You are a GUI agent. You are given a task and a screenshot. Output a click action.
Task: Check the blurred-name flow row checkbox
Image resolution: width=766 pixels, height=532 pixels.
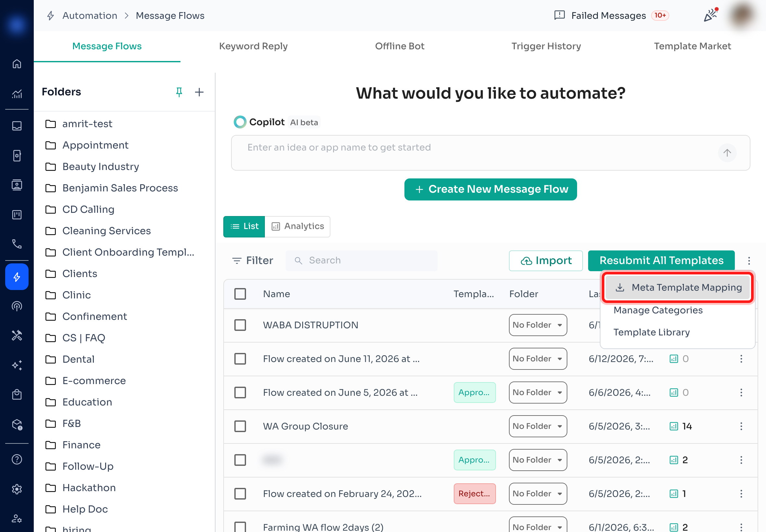pos(240,460)
